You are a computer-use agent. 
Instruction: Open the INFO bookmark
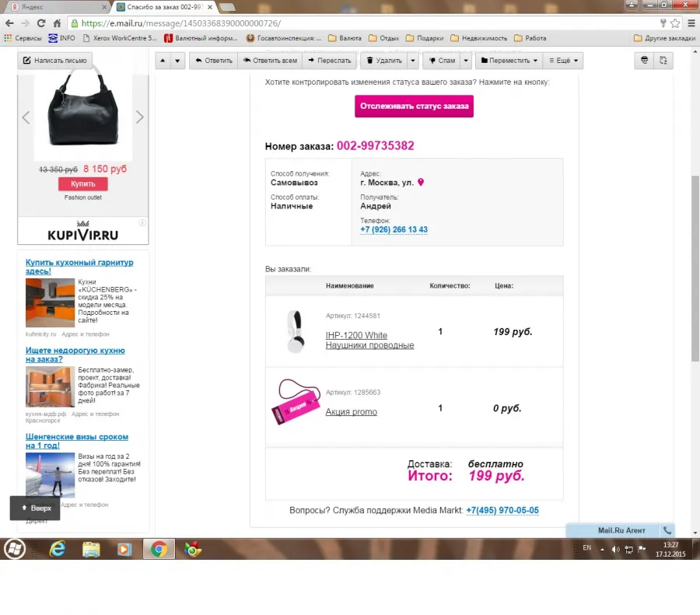[61, 38]
